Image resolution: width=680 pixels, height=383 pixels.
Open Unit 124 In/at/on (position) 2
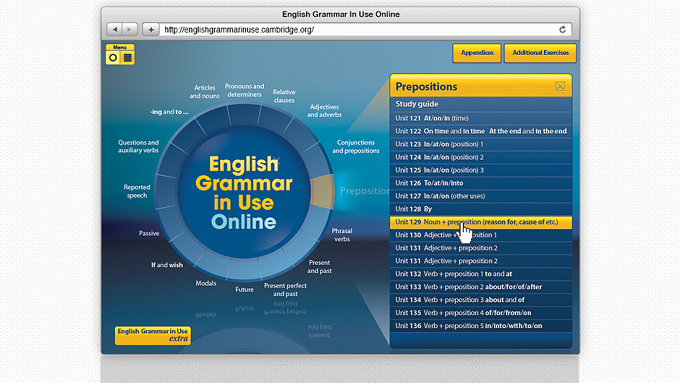click(x=481, y=157)
